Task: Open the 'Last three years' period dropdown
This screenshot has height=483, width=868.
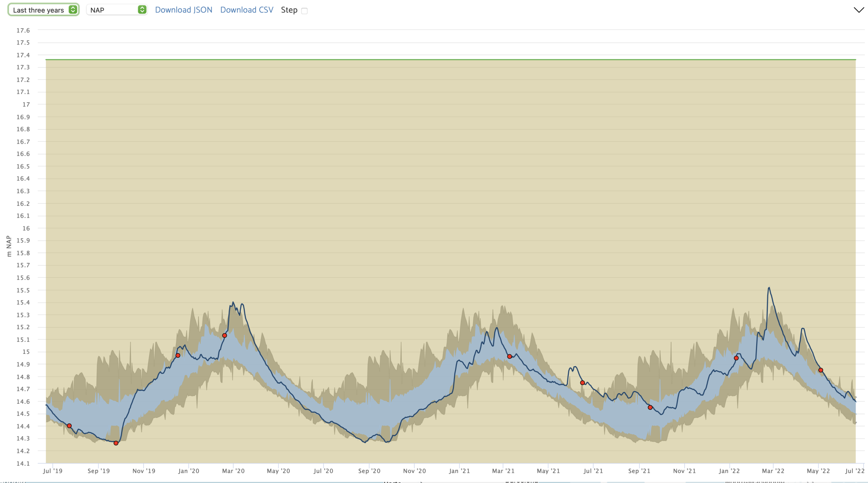Action: (43, 10)
